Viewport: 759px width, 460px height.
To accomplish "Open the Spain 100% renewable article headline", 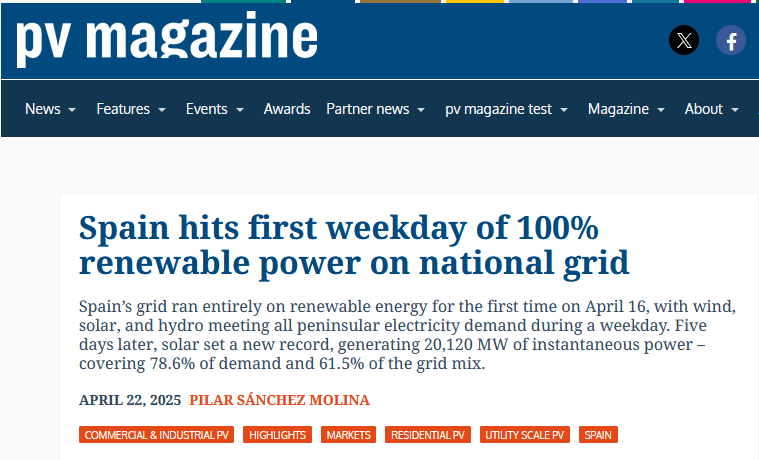I will pyautogui.click(x=353, y=245).
